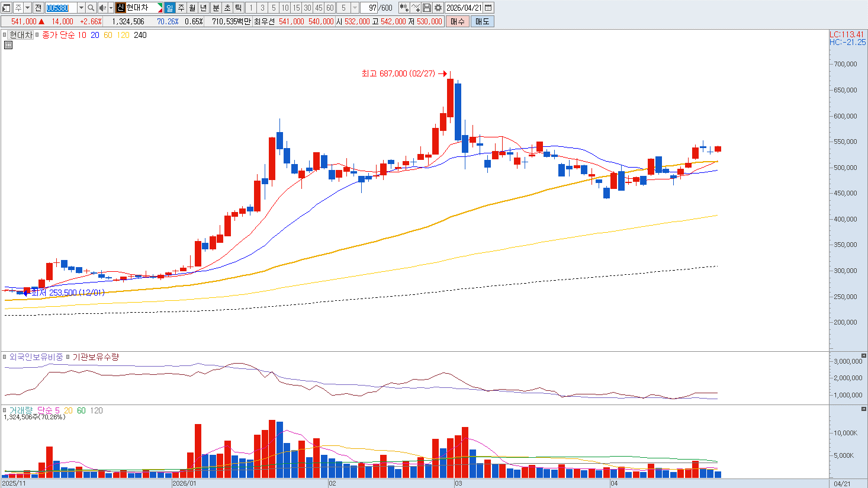Click the line chart tool icon left of the save icon
The width and height of the screenshot is (868, 488).
[x=416, y=8]
